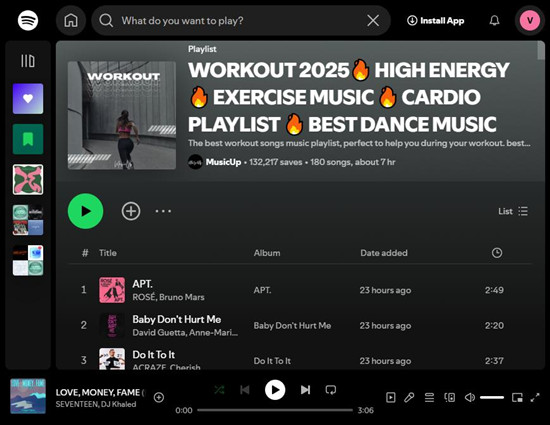The height and width of the screenshot is (425, 550).
Task: Open Baby Don't Hurt Me album link
Action: [x=293, y=325]
